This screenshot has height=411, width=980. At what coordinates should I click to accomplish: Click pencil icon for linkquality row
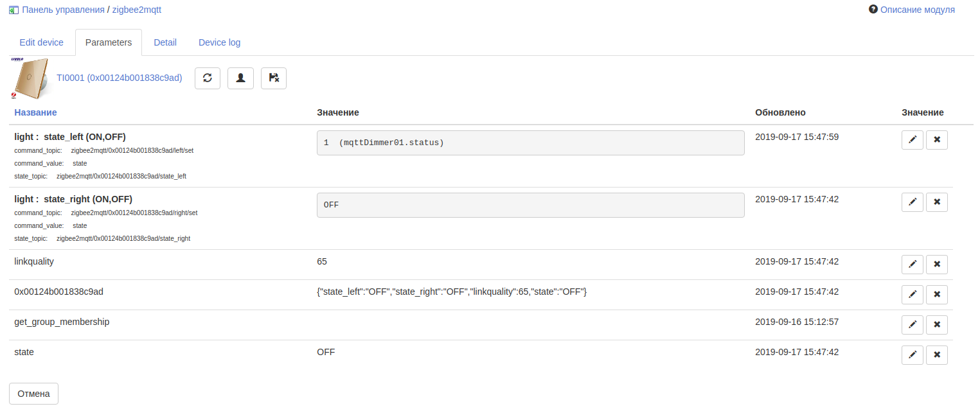[913, 264]
